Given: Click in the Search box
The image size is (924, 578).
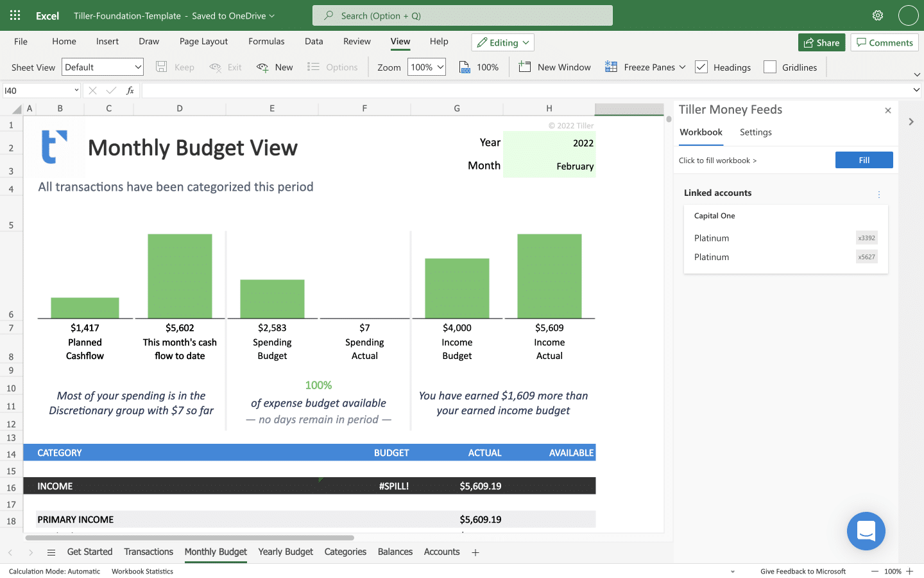Looking at the screenshot, I should [x=462, y=15].
